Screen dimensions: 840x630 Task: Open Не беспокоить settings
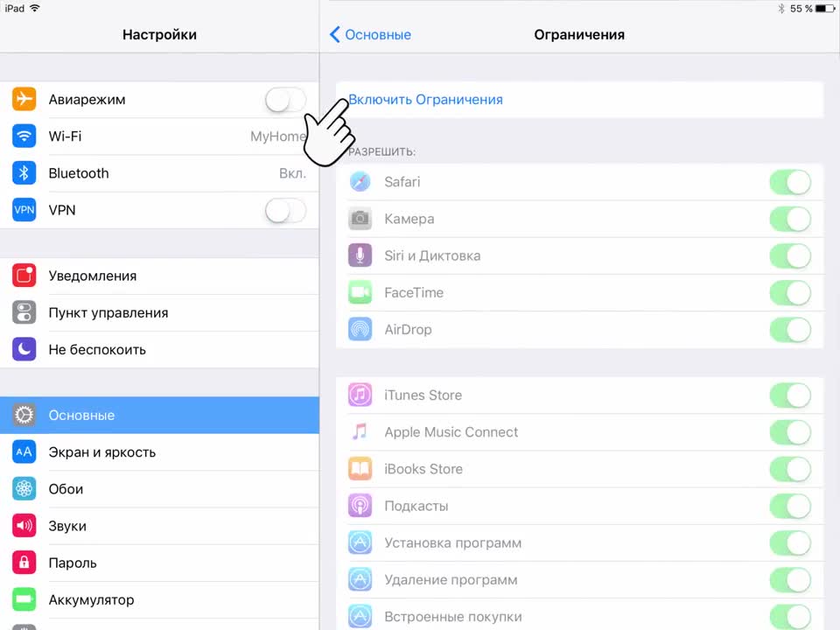[159, 350]
